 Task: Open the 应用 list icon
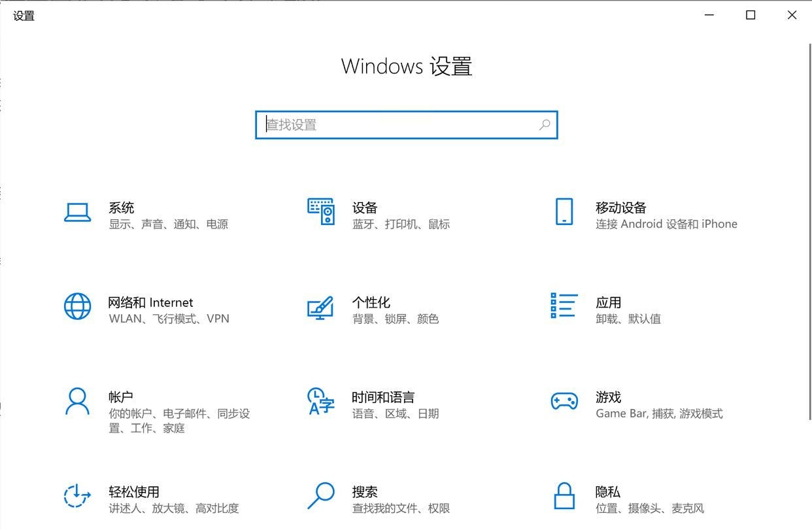pyautogui.click(x=564, y=306)
